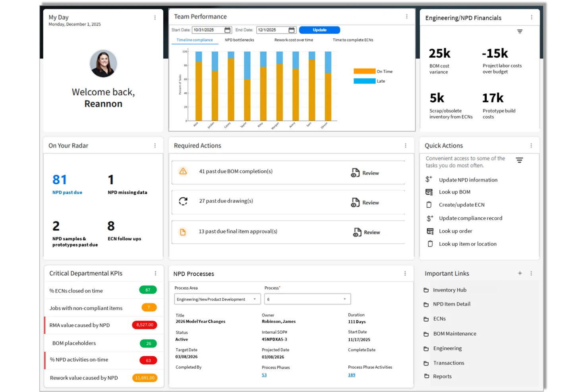Click the Update button
The height and width of the screenshot is (392, 588).
(x=319, y=30)
